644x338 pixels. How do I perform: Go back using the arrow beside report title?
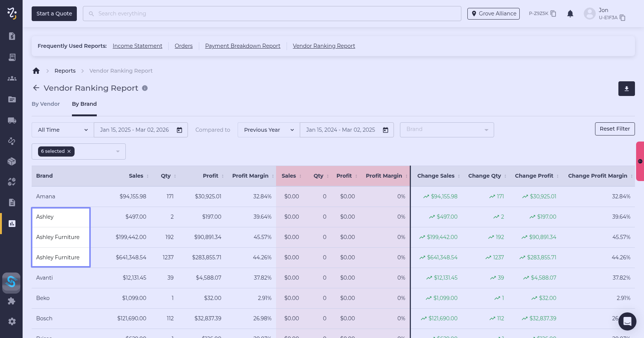coord(36,88)
